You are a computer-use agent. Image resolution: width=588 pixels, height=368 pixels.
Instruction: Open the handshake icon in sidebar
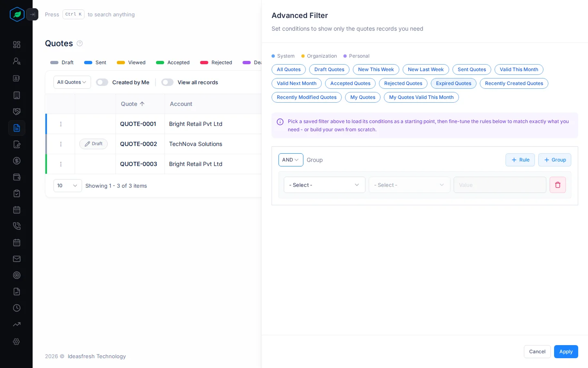pyautogui.click(x=17, y=112)
